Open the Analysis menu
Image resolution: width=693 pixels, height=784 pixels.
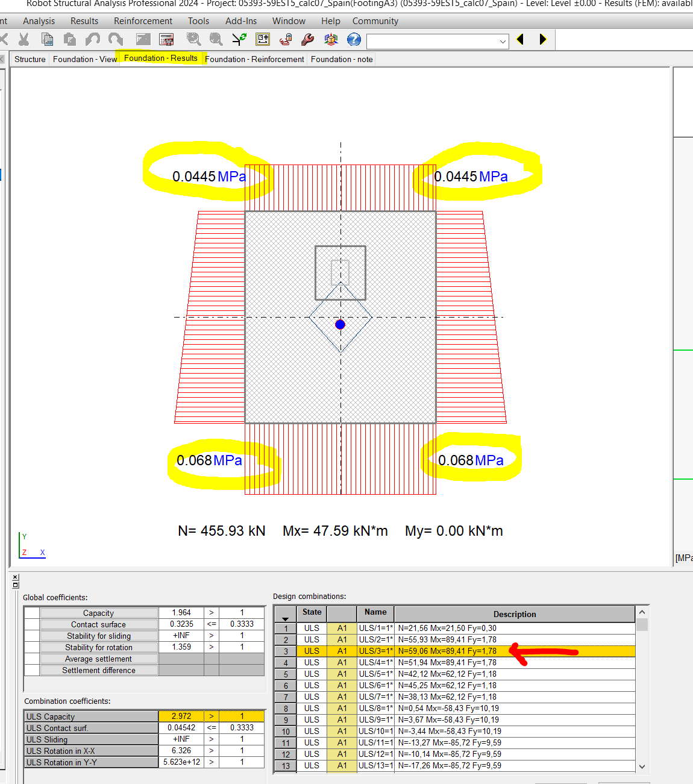(39, 21)
